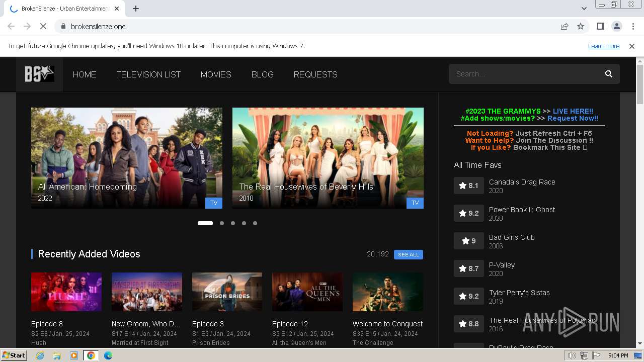Click the 8.1 rating badge
Screen dimensions: 644x362
pos(469,186)
